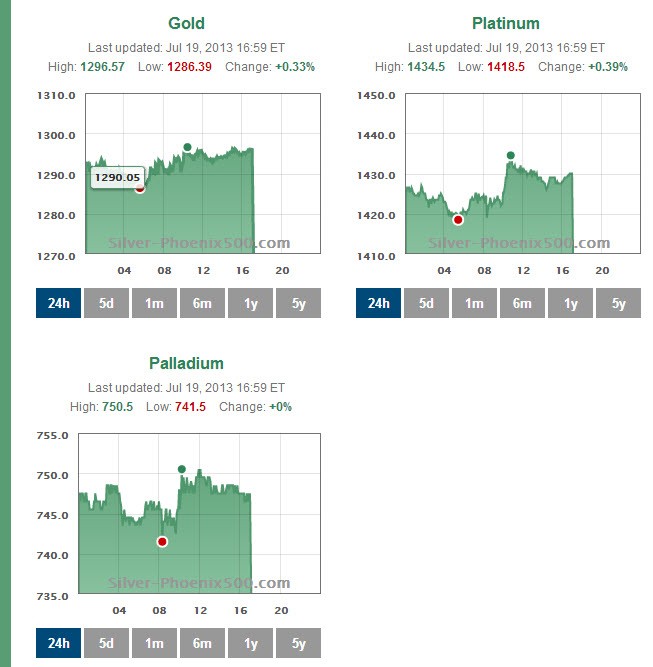653x667 pixels.
Task: Open the 5y Palladium chart
Action: click(298, 643)
